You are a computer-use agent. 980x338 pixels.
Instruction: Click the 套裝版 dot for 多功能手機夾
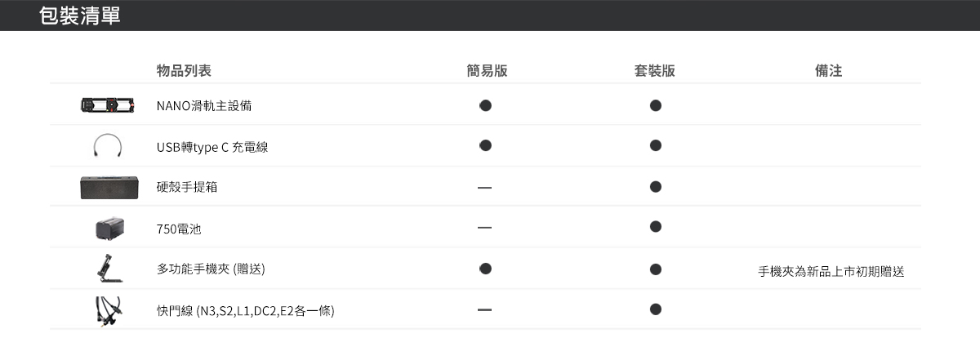click(x=656, y=269)
